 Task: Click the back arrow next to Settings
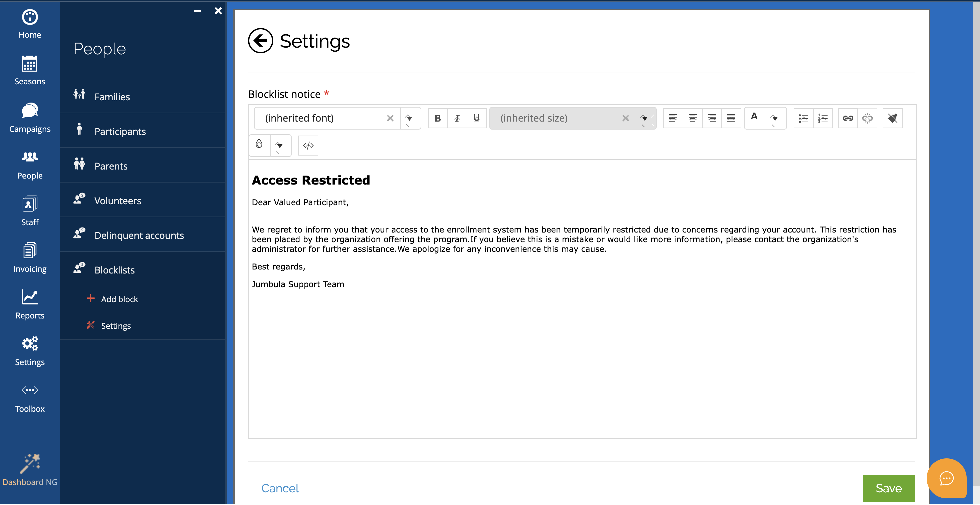[260, 41]
